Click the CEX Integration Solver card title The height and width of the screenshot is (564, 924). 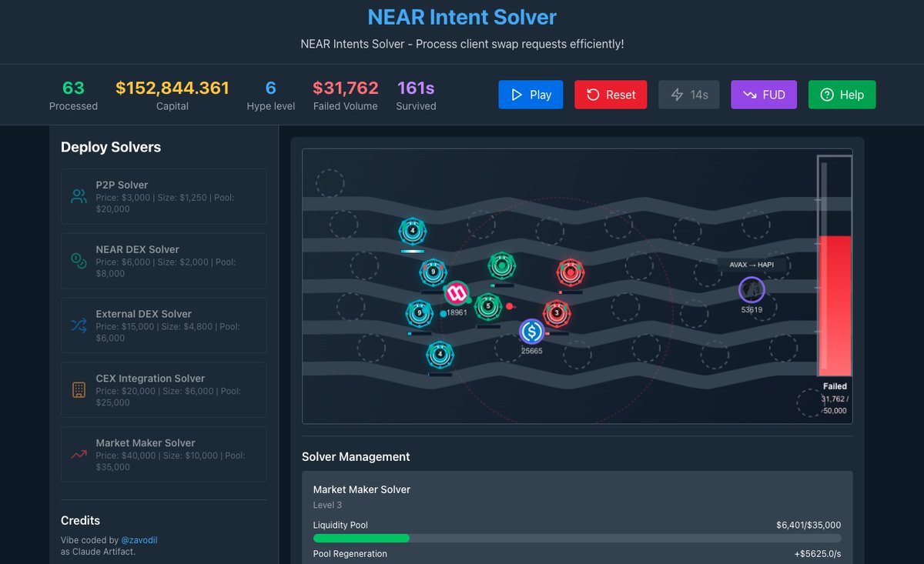pos(150,379)
